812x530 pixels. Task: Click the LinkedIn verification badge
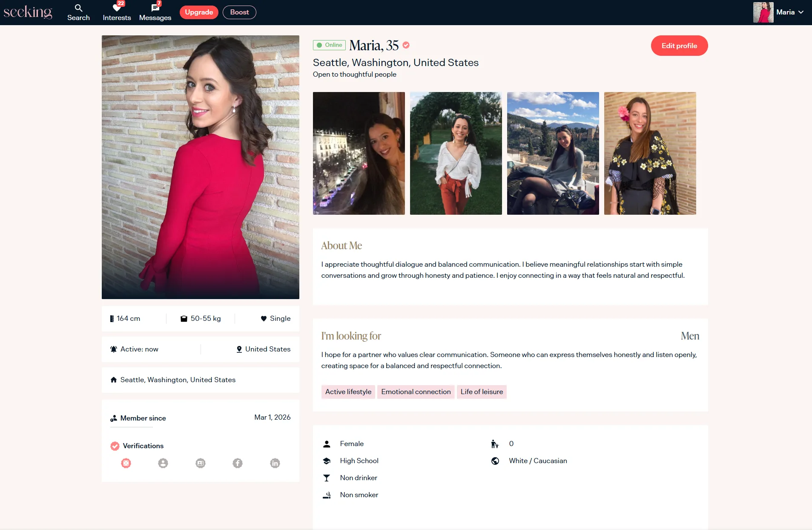(275, 463)
